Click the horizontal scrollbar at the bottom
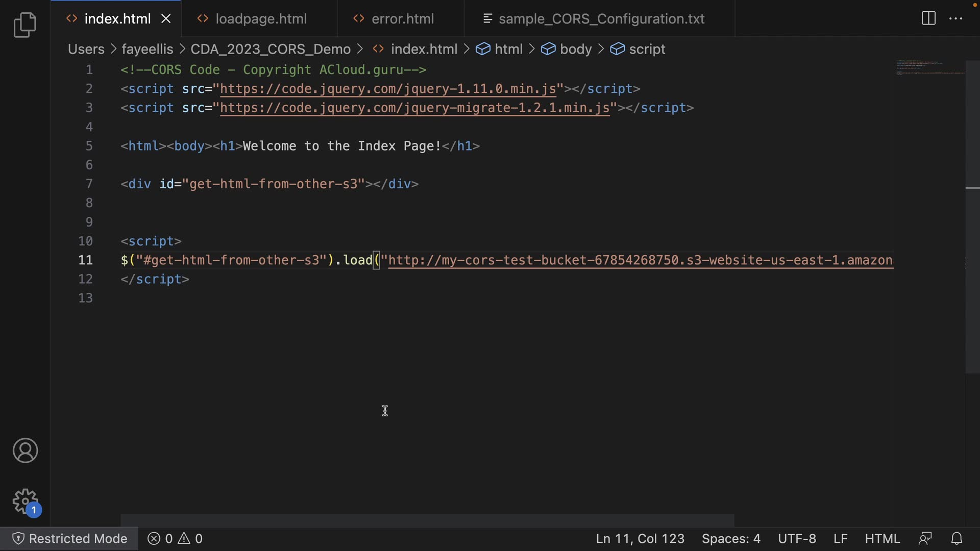The image size is (980, 551). pyautogui.click(x=427, y=520)
